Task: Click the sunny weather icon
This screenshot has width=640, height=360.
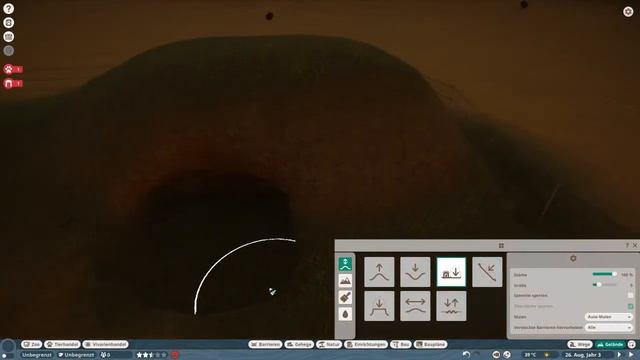Action: 547,355
